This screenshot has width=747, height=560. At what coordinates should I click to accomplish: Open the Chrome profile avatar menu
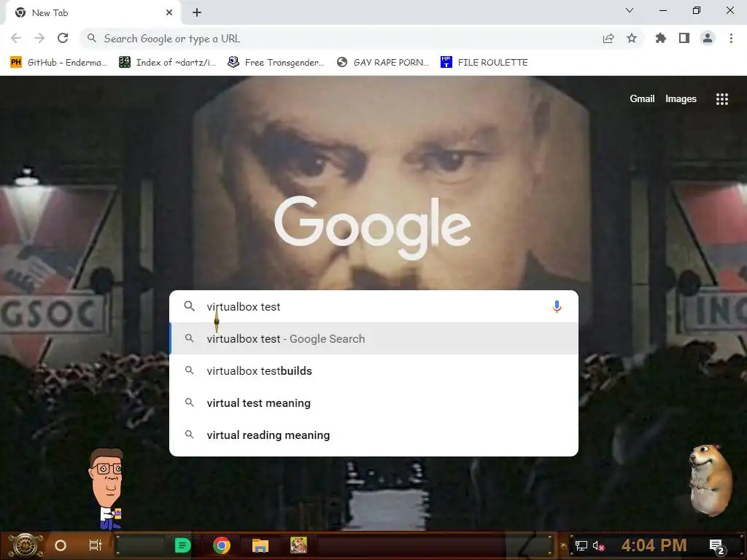(708, 38)
